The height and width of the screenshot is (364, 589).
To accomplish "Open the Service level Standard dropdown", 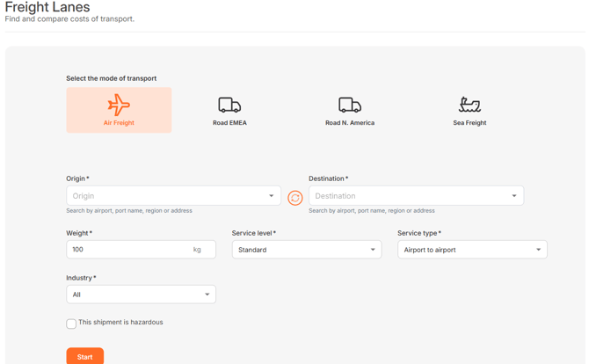I will [x=306, y=250].
